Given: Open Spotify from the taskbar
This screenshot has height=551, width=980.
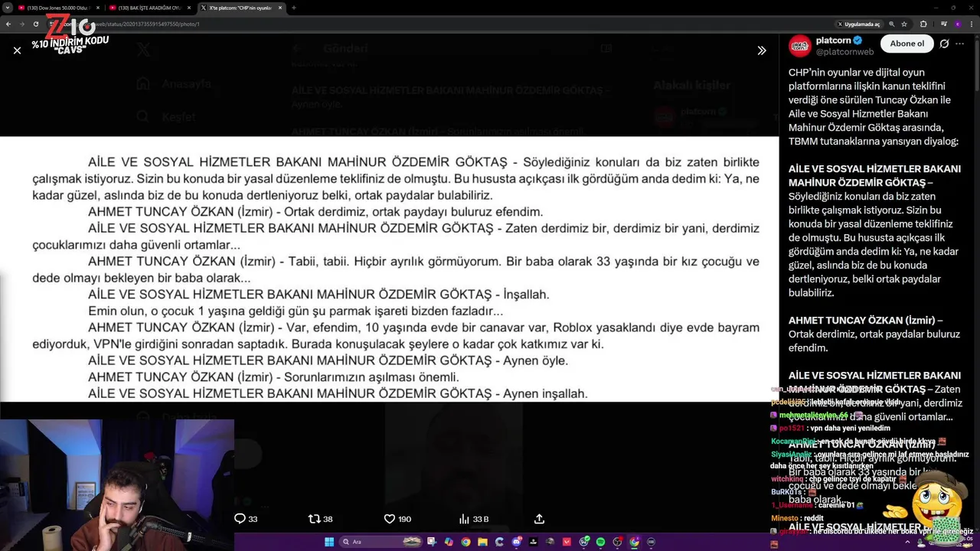Looking at the screenshot, I should [600, 542].
